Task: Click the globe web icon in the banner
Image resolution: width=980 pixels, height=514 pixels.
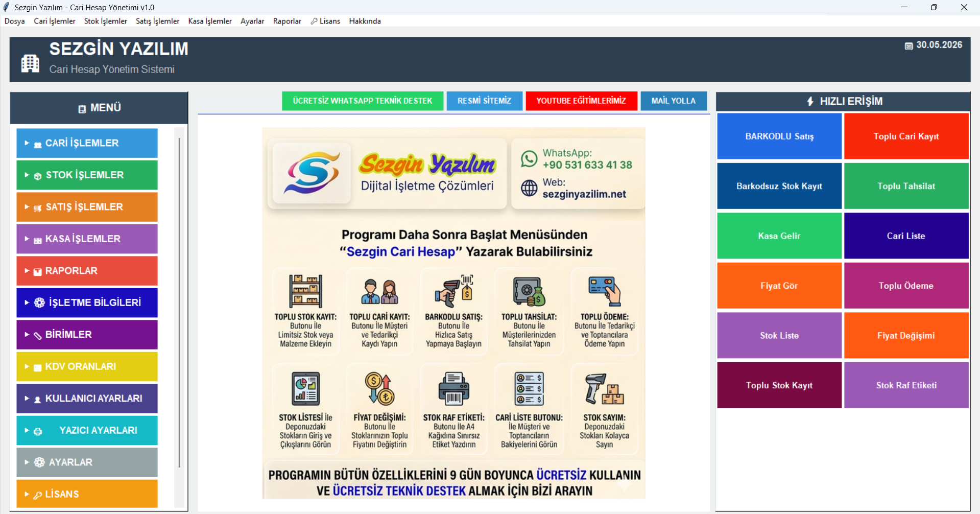Action: (529, 188)
